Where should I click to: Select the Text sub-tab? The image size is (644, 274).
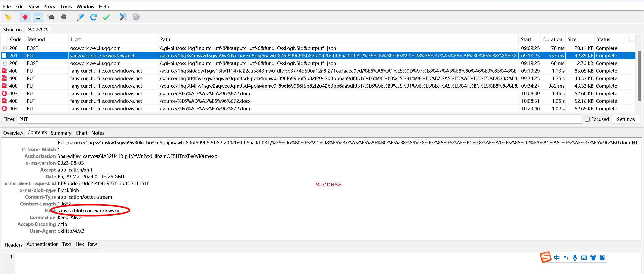tap(66, 244)
